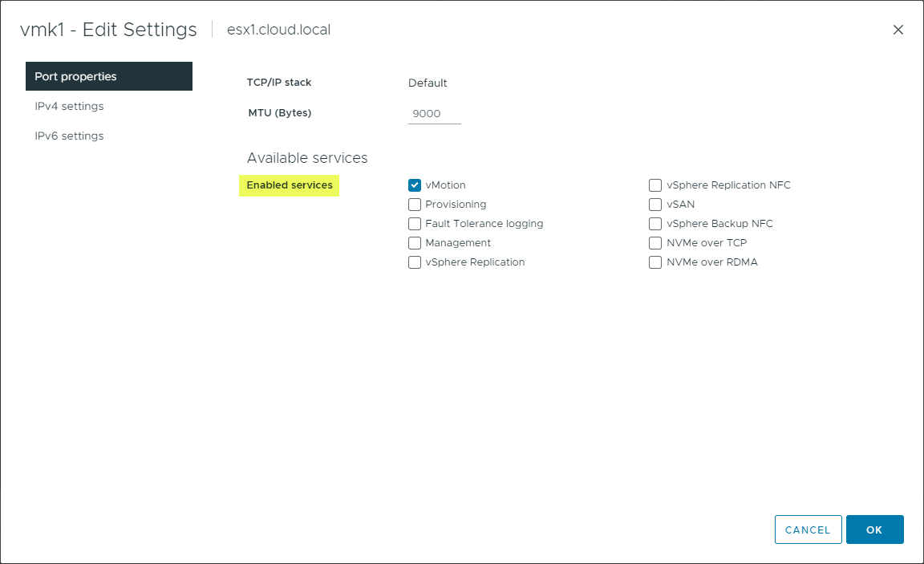Click the highlighted Enabled services label

point(289,185)
